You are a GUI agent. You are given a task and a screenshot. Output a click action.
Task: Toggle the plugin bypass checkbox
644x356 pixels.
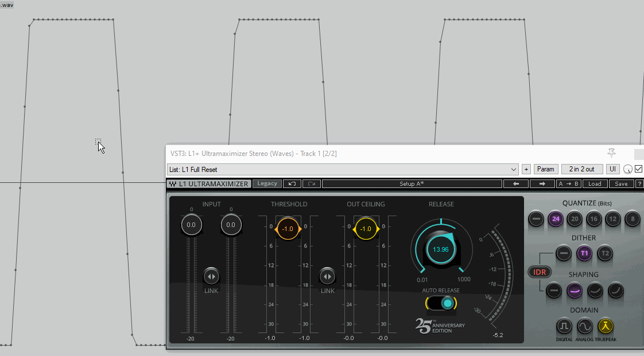638,169
